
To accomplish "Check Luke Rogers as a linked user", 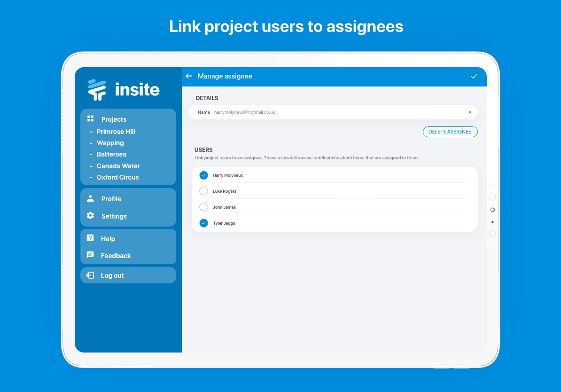I will (x=203, y=191).
